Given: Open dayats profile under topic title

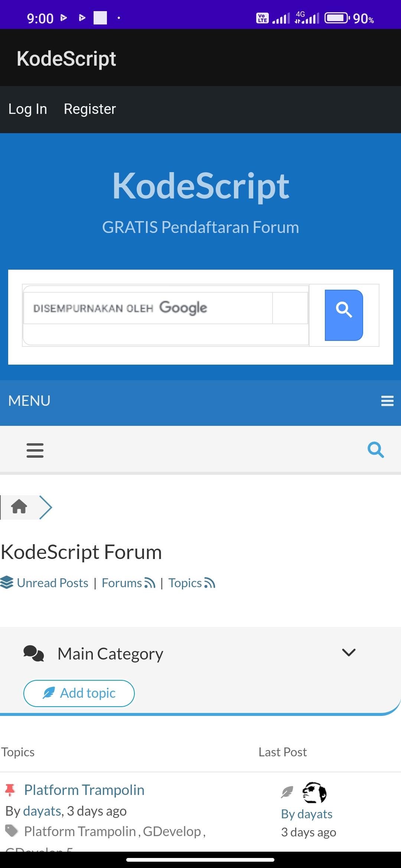Looking at the screenshot, I should 42,811.
